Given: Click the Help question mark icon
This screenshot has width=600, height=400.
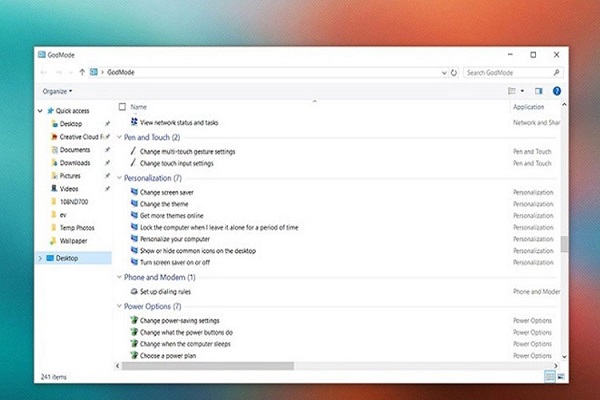Looking at the screenshot, I should point(557,90).
